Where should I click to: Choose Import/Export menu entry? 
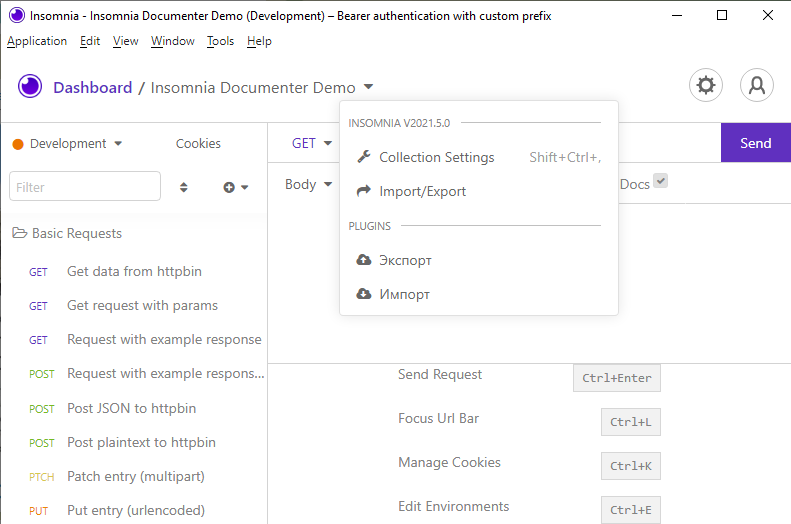coord(479,192)
